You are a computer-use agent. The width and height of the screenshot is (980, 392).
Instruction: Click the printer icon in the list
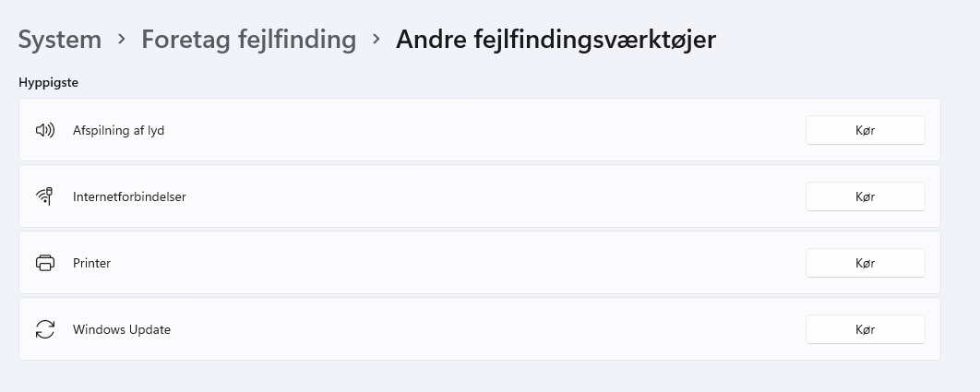tap(45, 263)
